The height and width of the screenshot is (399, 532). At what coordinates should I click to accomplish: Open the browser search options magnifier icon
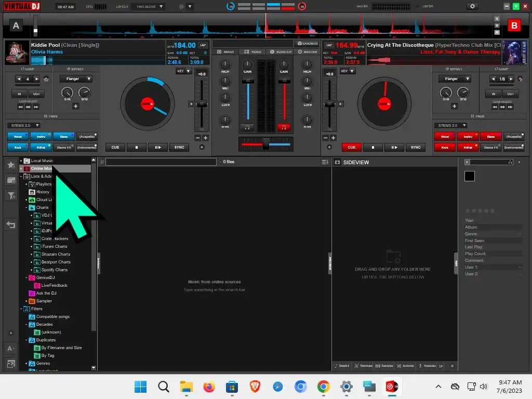point(102,162)
